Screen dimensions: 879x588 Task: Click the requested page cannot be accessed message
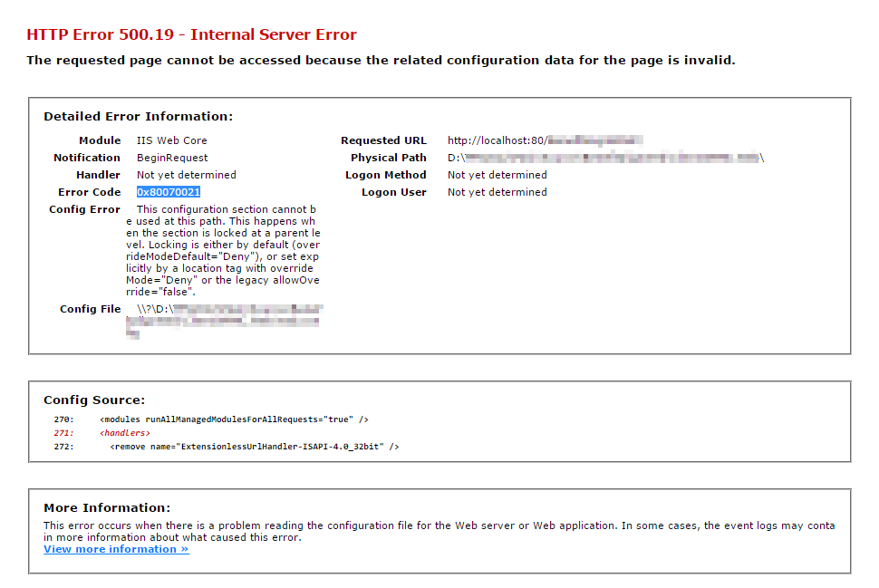(x=381, y=61)
